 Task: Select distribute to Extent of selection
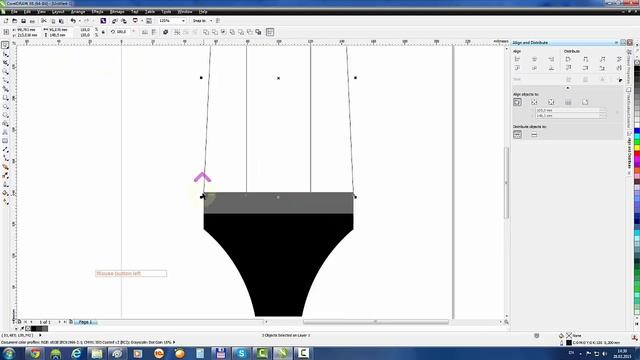point(518,134)
